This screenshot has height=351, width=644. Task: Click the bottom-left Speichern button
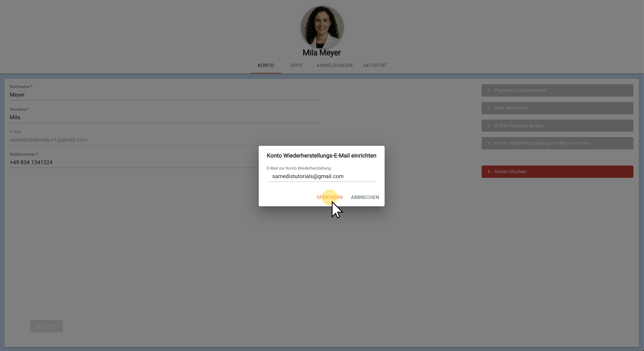[x=46, y=326]
